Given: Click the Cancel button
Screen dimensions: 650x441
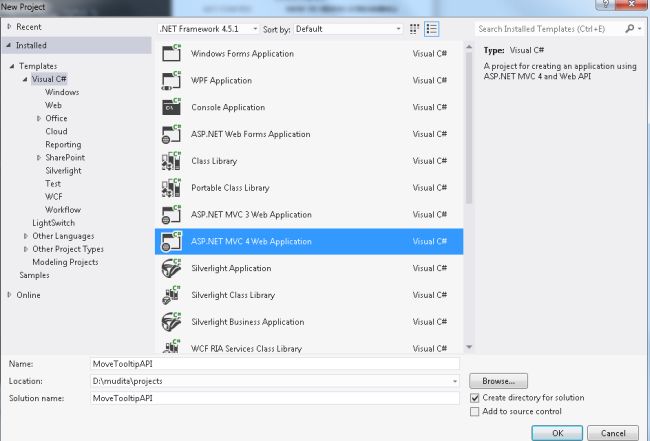Looking at the screenshot, I should pos(613,433).
